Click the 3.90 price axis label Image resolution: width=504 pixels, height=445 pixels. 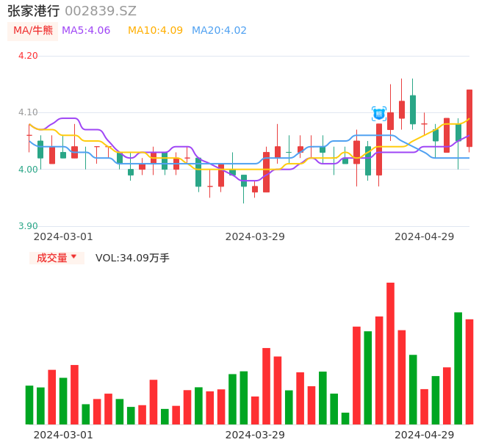[x=28, y=226]
